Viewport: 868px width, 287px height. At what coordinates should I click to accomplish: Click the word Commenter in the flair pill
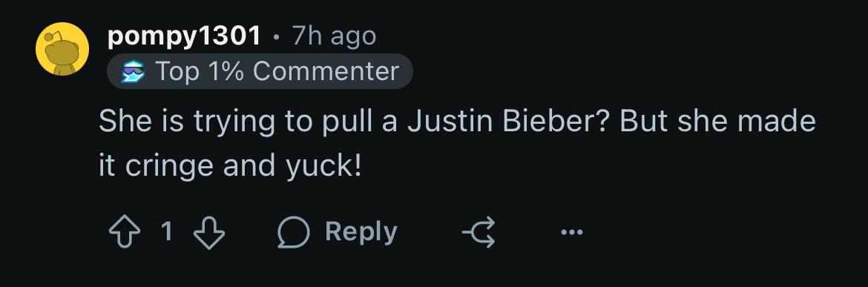point(326,71)
